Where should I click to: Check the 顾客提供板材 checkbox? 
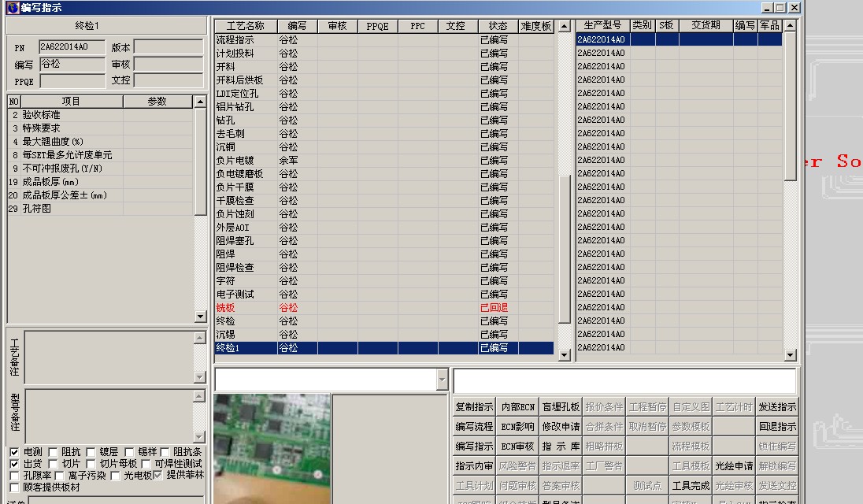pyautogui.click(x=14, y=487)
